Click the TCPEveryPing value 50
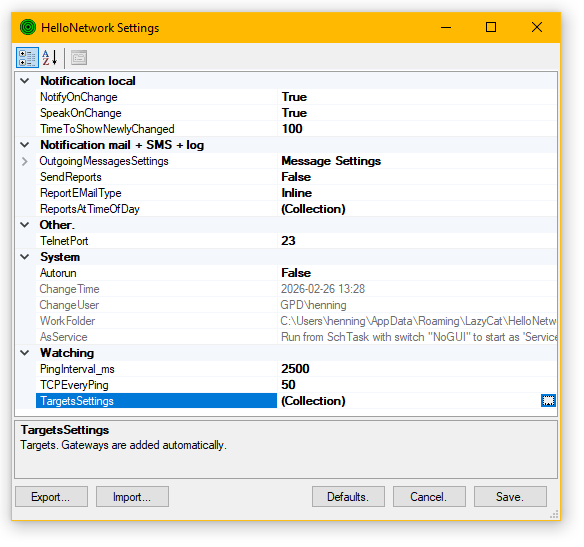 click(288, 385)
